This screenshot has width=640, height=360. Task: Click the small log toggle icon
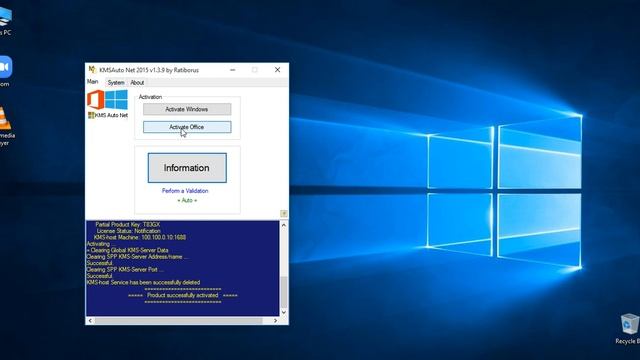pos(284,213)
